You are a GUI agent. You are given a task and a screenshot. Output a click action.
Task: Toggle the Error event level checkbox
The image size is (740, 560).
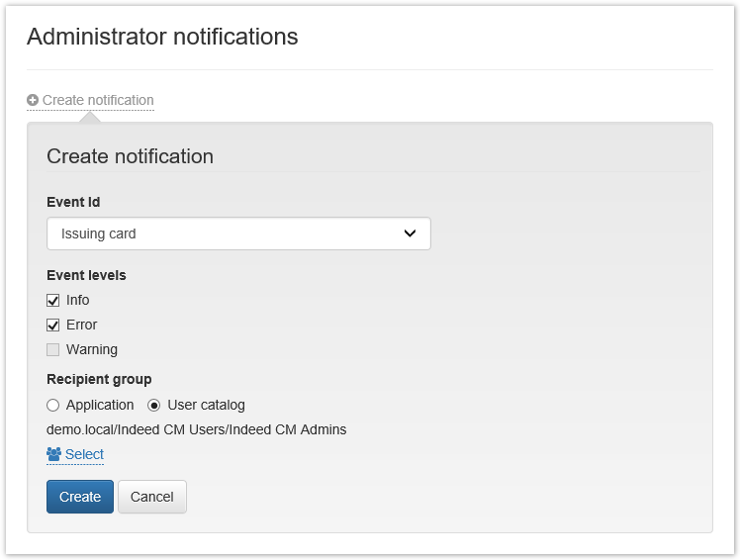[53, 325]
